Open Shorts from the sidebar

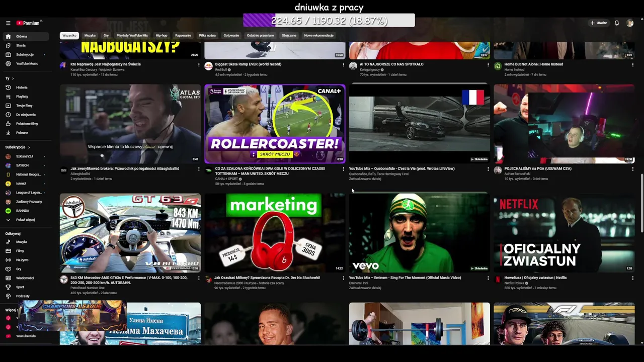coord(26,45)
